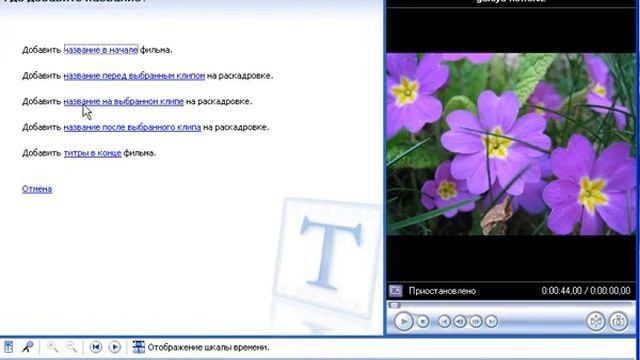Screen dimensions: 640x360
Task: Open the audio levels tool in the timeline toolbar
Action: (9, 347)
